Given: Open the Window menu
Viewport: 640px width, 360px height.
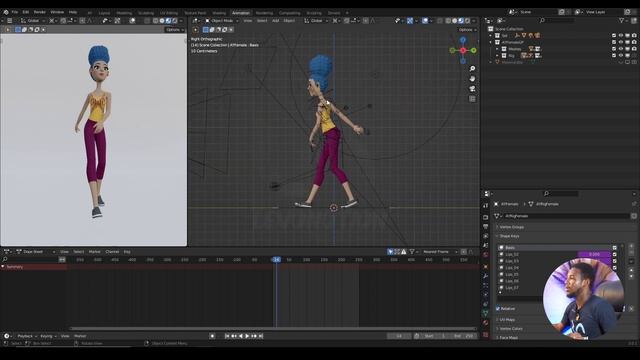Looking at the screenshot, I should coord(57,12).
